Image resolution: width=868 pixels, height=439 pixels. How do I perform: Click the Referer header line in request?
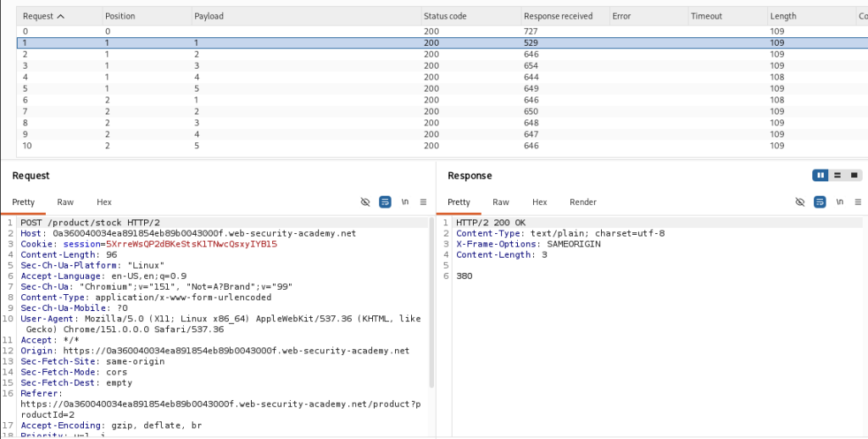(220, 404)
